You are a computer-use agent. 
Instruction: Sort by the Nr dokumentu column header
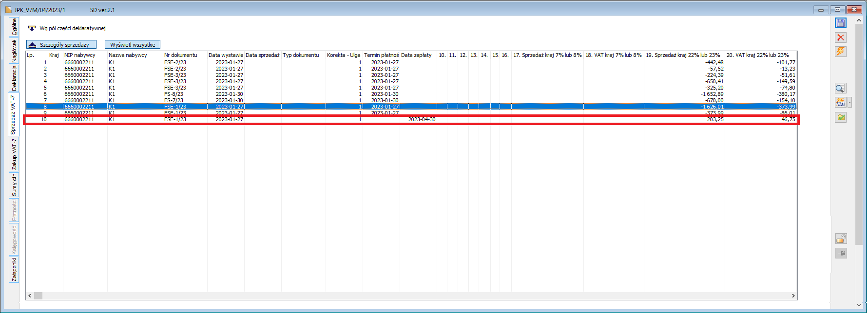pyautogui.click(x=185, y=55)
